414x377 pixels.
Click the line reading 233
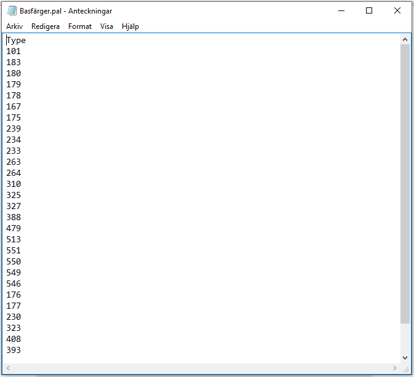click(x=13, y=151)
